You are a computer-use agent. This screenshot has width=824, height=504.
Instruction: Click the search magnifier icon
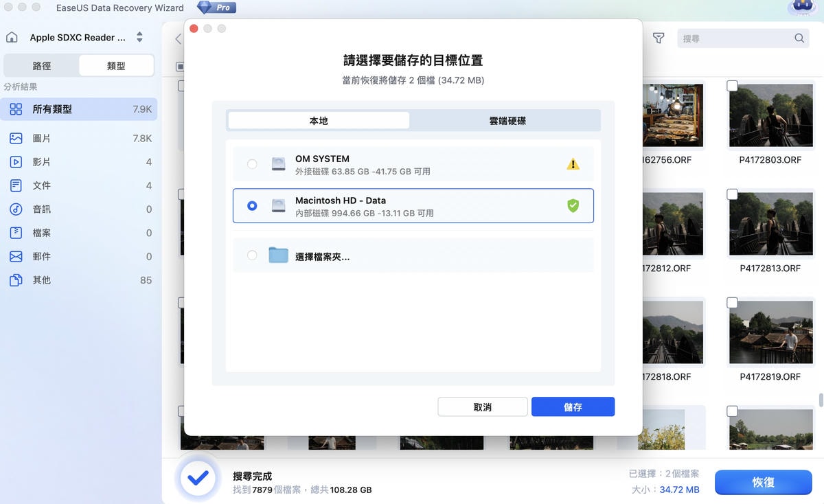[799, 38]
